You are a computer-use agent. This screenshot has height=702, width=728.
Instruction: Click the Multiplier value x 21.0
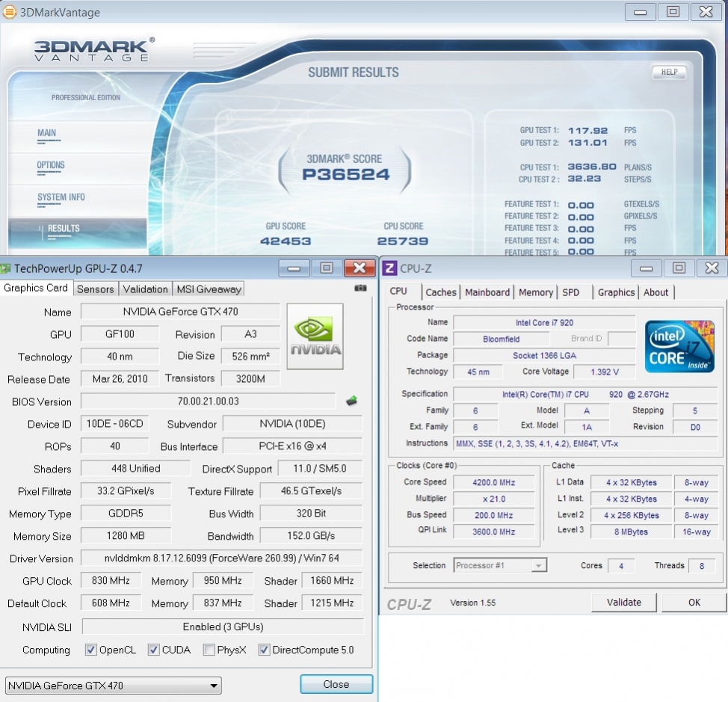click(x=493, y=499)
